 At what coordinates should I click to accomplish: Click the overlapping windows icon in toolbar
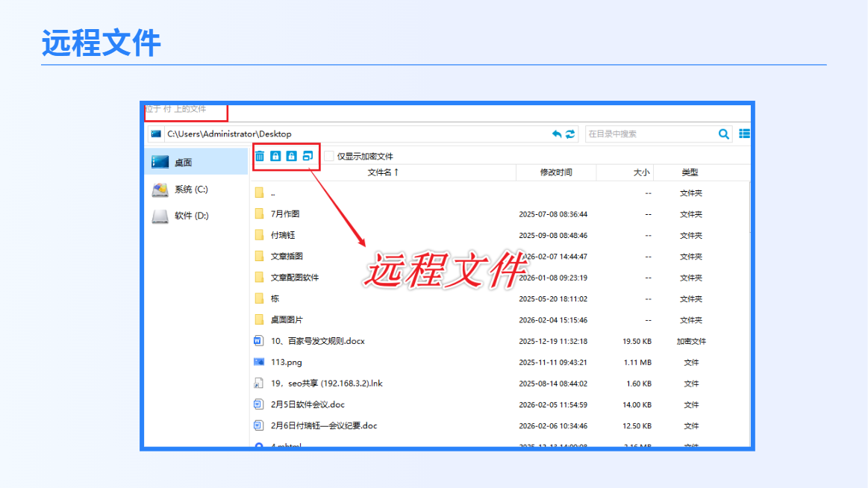point(307,156)
